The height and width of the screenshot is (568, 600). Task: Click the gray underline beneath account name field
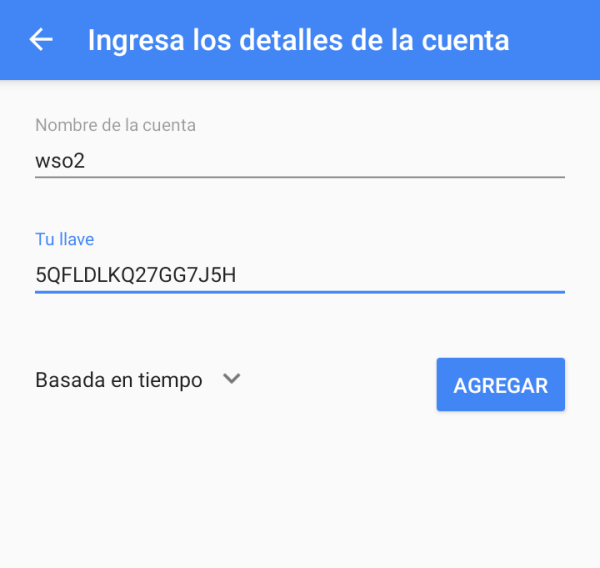pos(300,177)
